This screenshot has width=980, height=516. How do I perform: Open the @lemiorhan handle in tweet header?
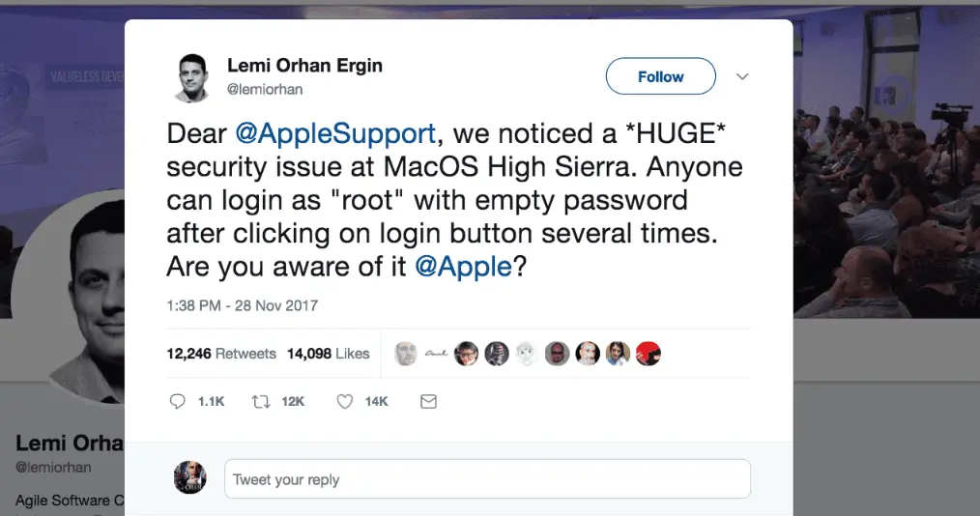[x=263, y=88]
